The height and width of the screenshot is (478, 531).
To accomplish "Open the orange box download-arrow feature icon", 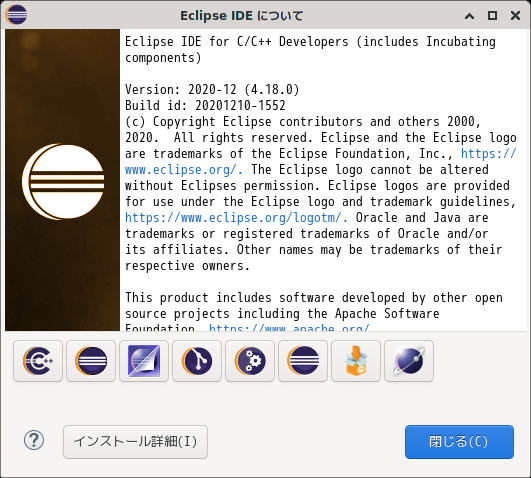I will tap(356, 361).
